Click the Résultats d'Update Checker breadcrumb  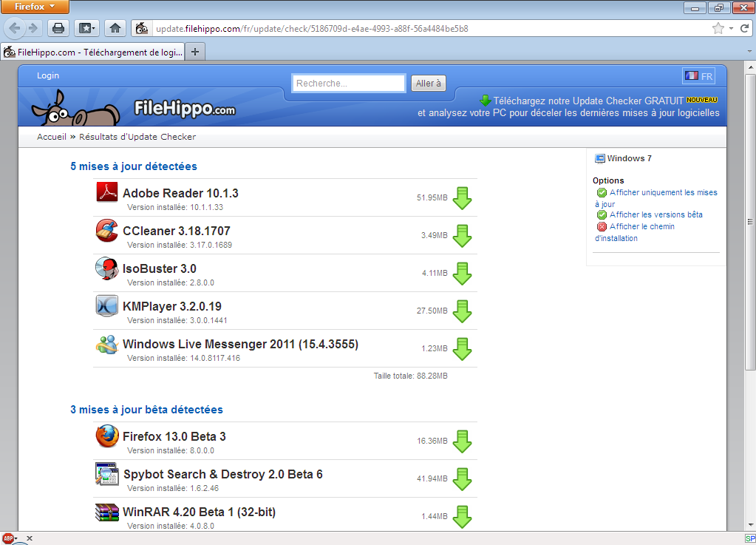(137, 137)
